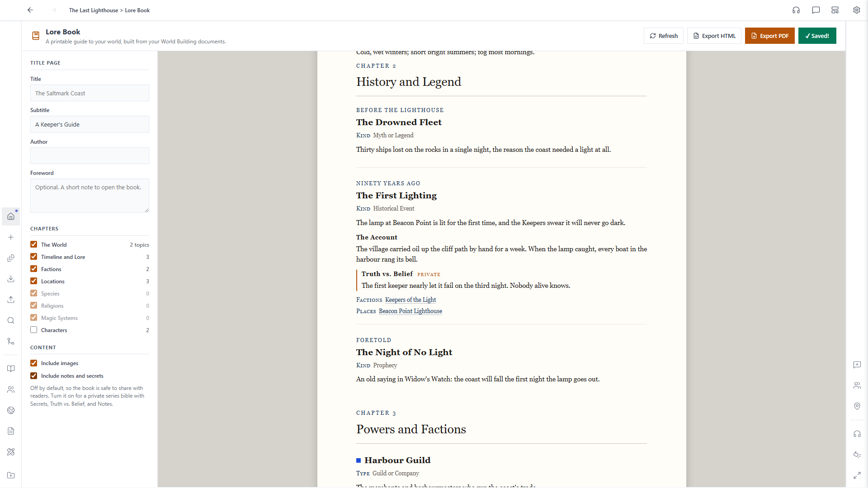The width and height of the screenshot is (868, 488).
Task: Click The Last Lighthouse breadcrumb
Action: tap(94, 10)
